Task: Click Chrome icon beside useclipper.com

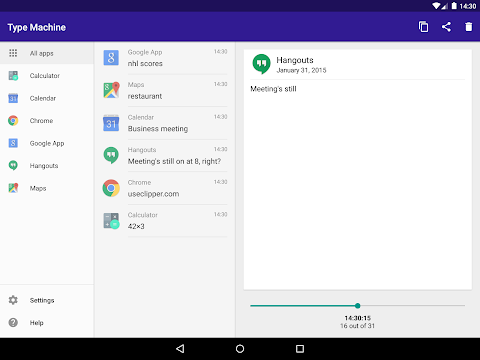Action: coord(111,188)
